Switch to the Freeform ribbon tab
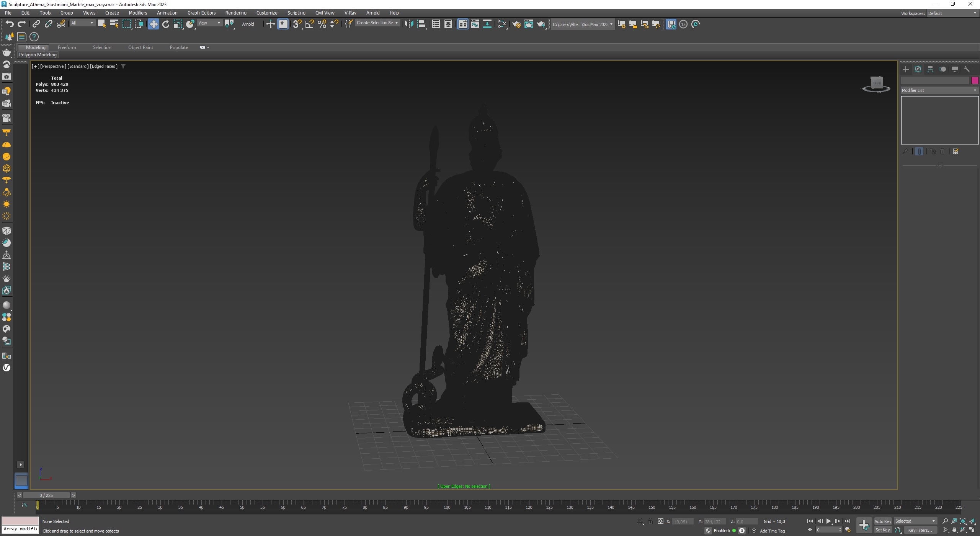The width and height of the screenshot is (980, 536). [67, 47]
